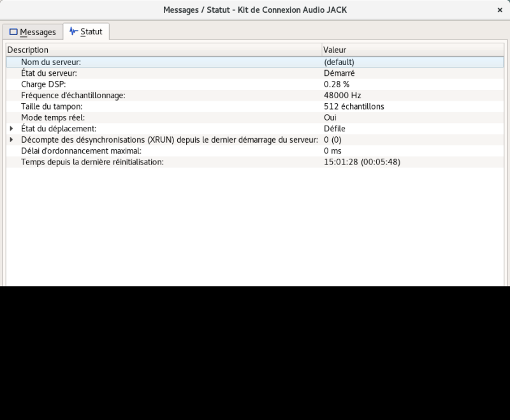The width and height of the screenshot is (510, 420).
Task: Select the 'Fréquence d'échantillonnage:' row
Action: pyautogui.click(x=254, y=95)
